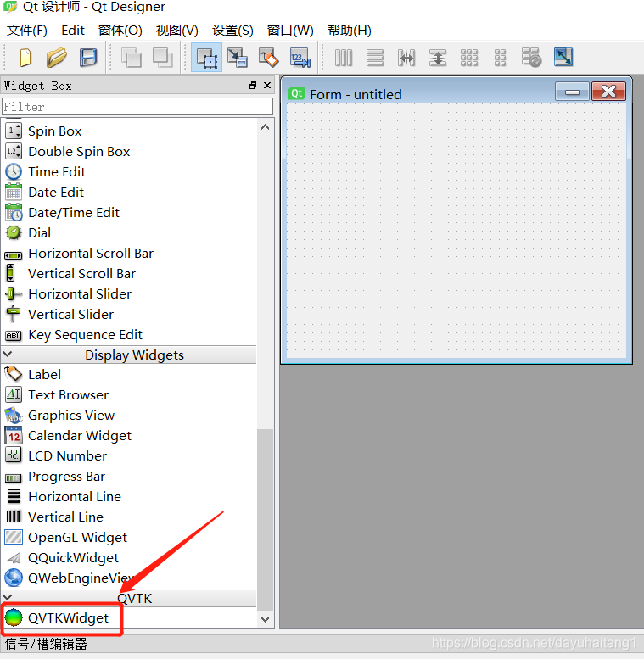This screenshot has height=659, width=644.
Task: Apply Vertical Splitter layout icon
Action: pyautogui.click(x=438, y=58)
